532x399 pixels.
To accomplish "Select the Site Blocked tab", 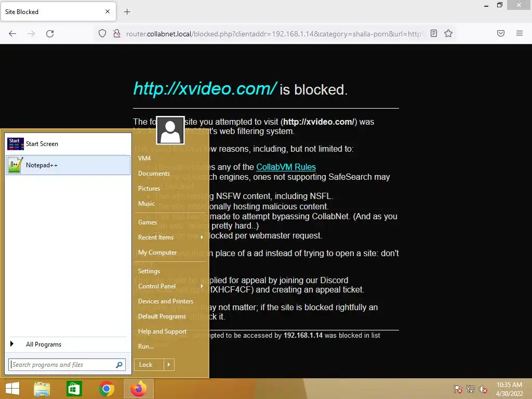I will pos(58,11).
